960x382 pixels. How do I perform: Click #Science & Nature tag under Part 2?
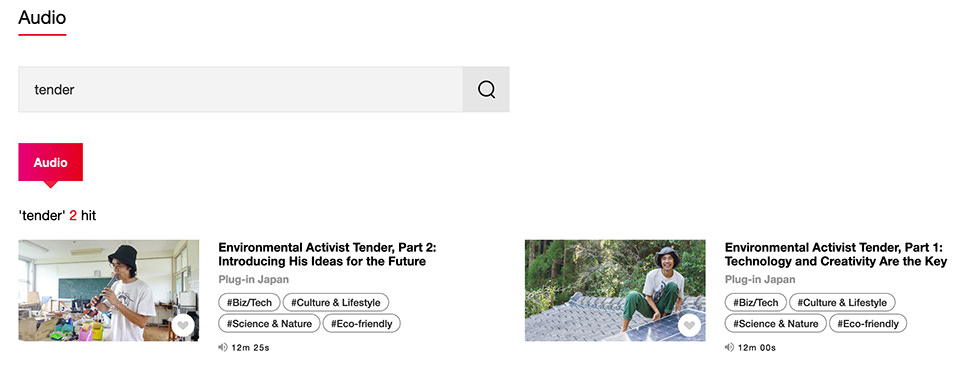tap(269, 323)
